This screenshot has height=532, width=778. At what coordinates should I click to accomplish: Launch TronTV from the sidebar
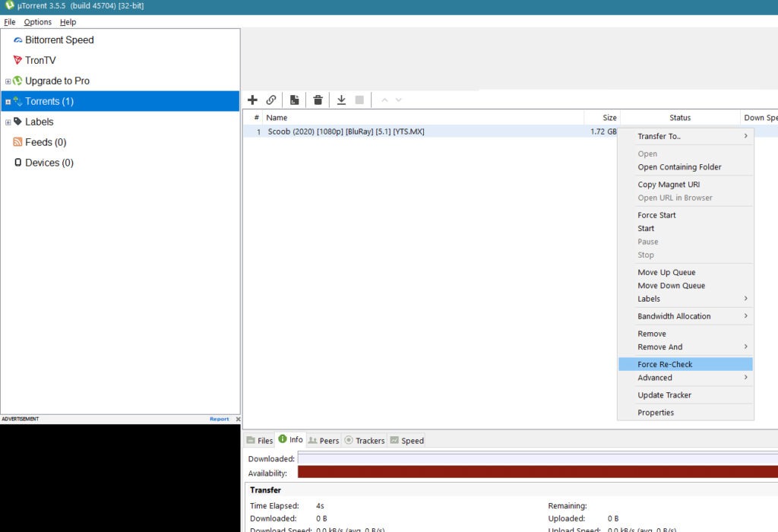pyautogui.click(x=42, y=60)
